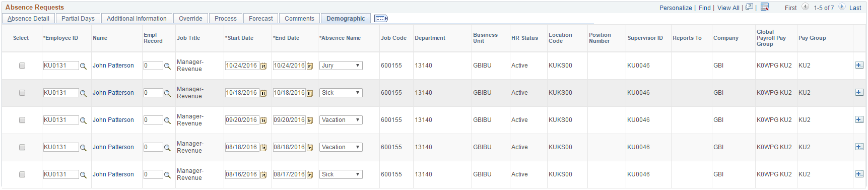Add a row after the 08/18/2016 Vacation row
Viewport: 868px width, 190px height.
[x=859, y=147]
